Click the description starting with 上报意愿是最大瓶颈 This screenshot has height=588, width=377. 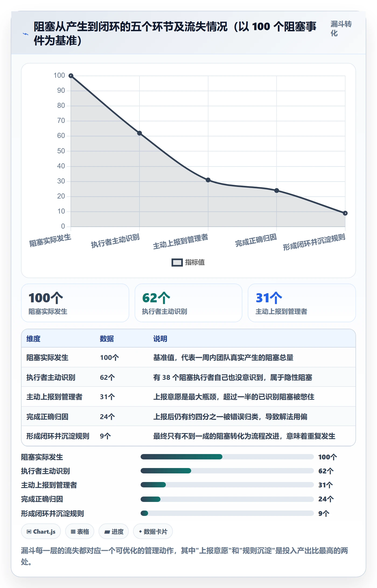234,397
